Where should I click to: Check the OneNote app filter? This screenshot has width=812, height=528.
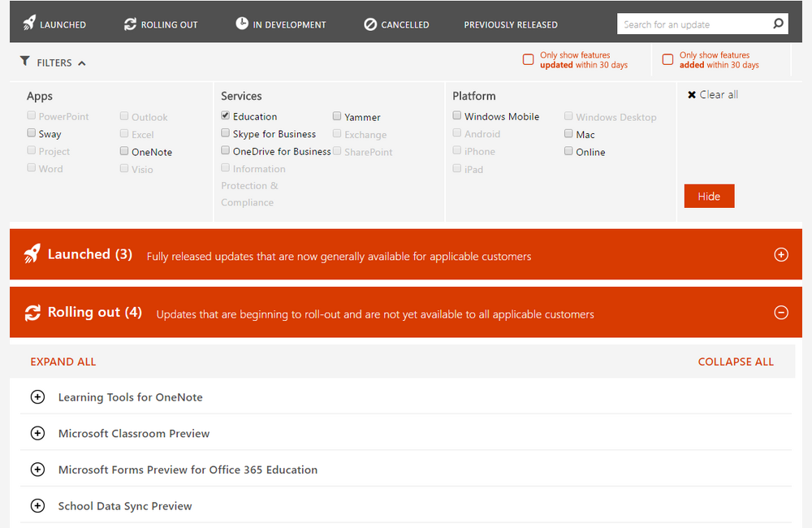point(123,151)
